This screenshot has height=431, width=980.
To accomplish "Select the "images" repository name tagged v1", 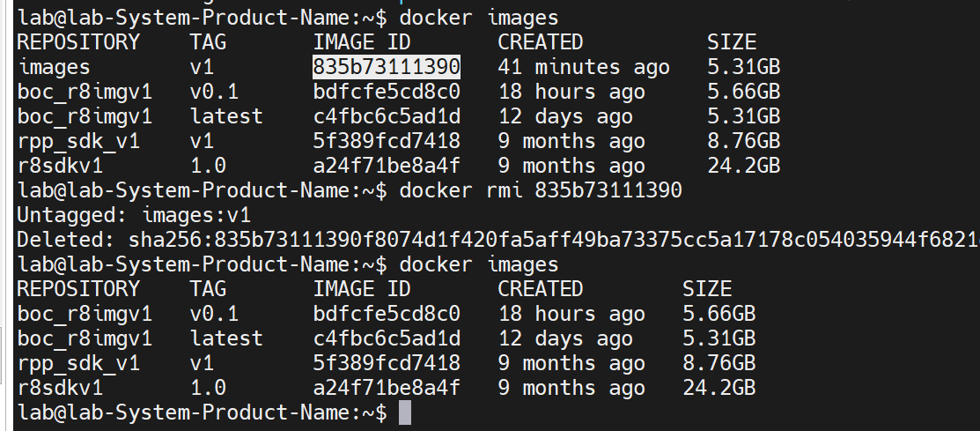I will pyautogui.click(x=55, y=67).
